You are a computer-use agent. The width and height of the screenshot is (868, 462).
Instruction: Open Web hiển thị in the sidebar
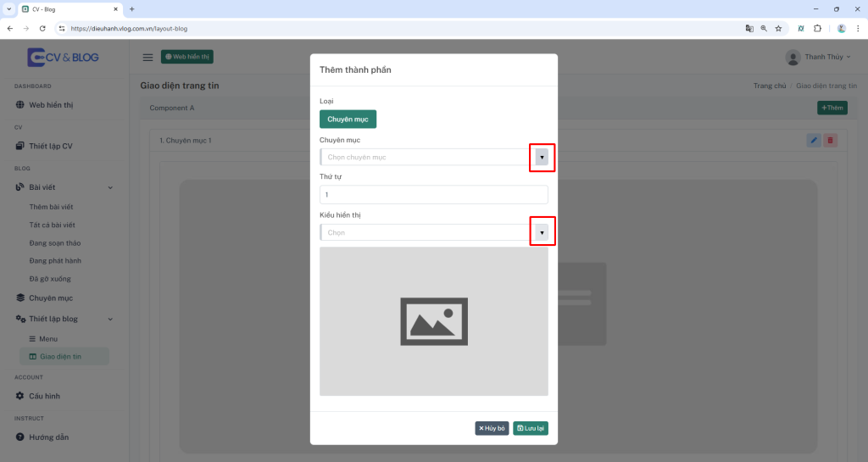pos(51,104)
